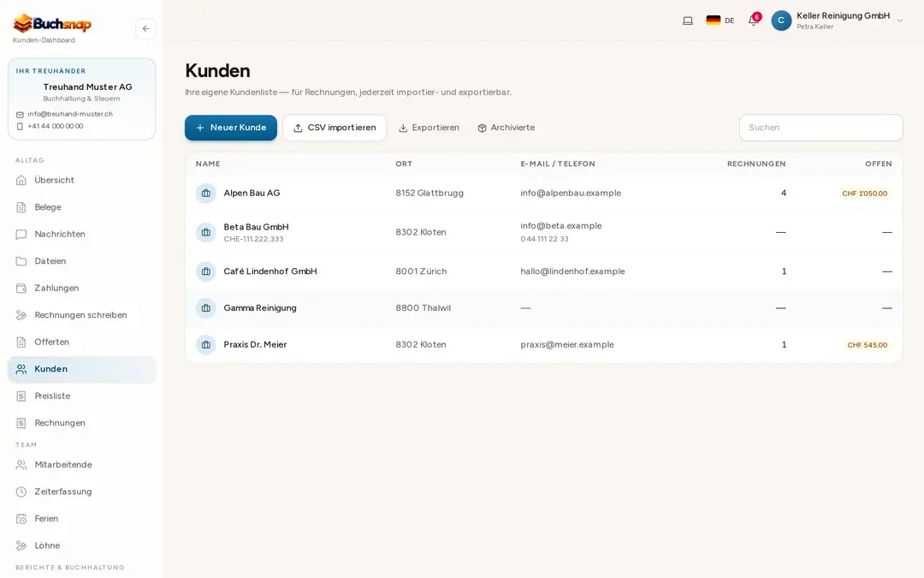Click the Alpen Bau AG building icon
Screen dimensions: 924x578
tap(205, 193)
